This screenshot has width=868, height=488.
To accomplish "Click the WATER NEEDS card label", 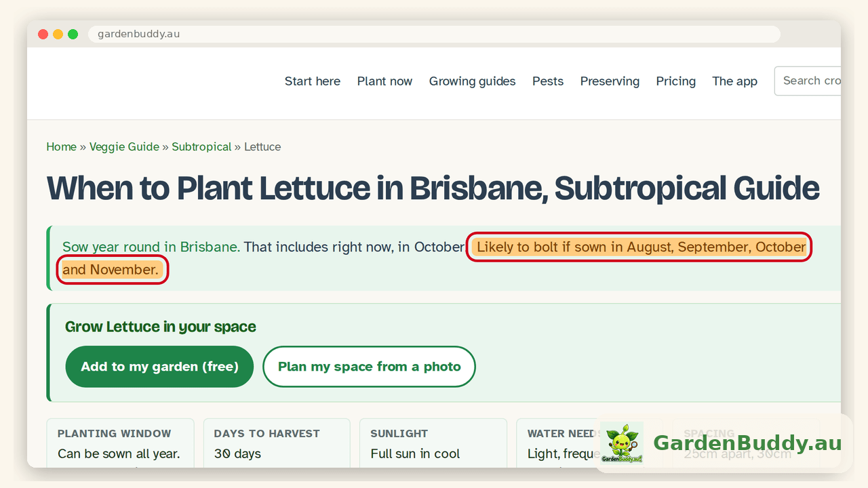I will (x=564, y=434).
